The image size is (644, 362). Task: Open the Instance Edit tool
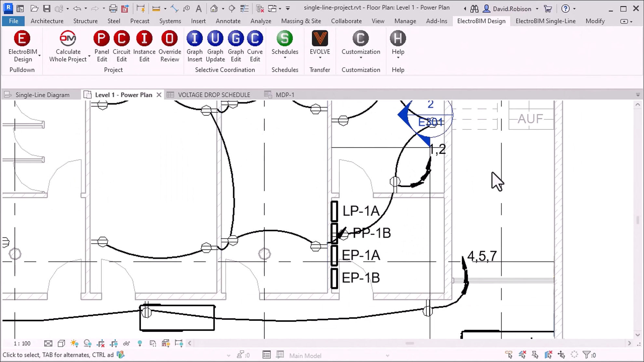[144, 47]
